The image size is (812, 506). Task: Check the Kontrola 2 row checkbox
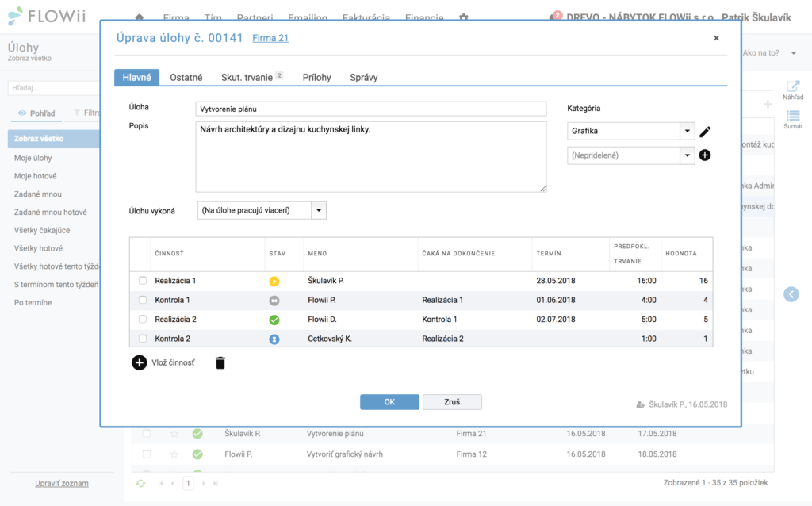coord(143,338)
